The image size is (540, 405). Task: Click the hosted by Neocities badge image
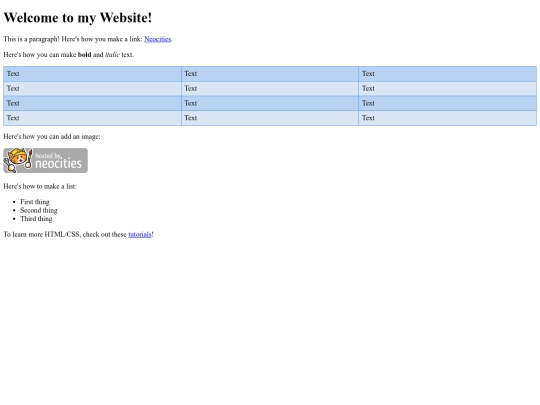(x=45, y=160)
